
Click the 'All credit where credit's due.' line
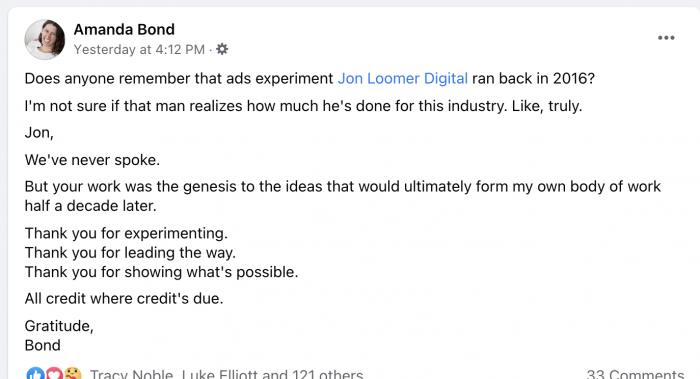[124, 299]
